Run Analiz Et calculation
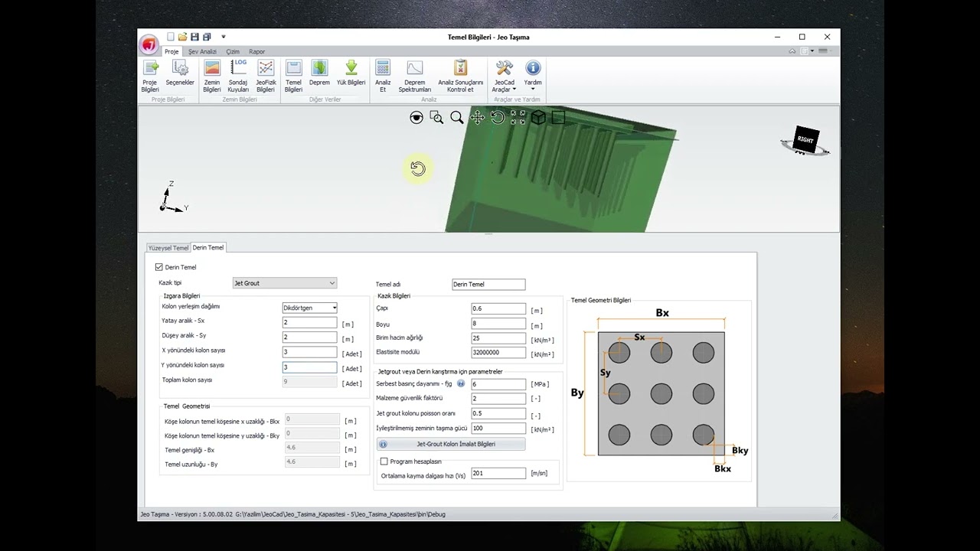The height and width of the screenshot is (551, 980). pyautogui.click(x=383, y=76)
